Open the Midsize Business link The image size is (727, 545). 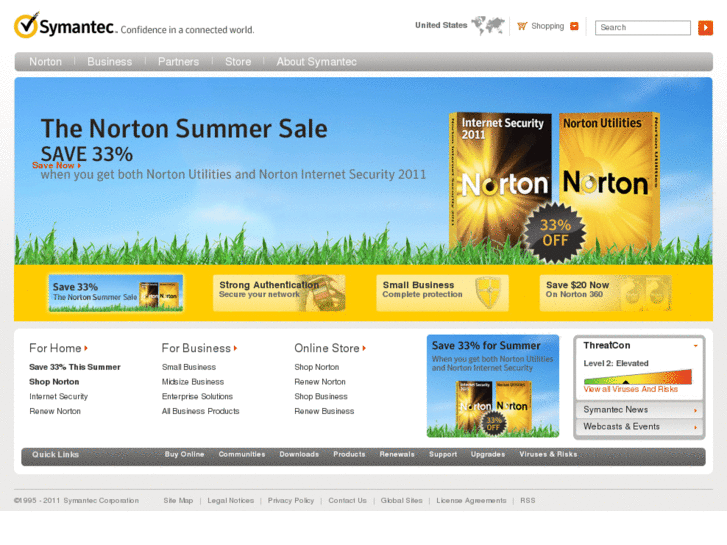tap(193, 382)
